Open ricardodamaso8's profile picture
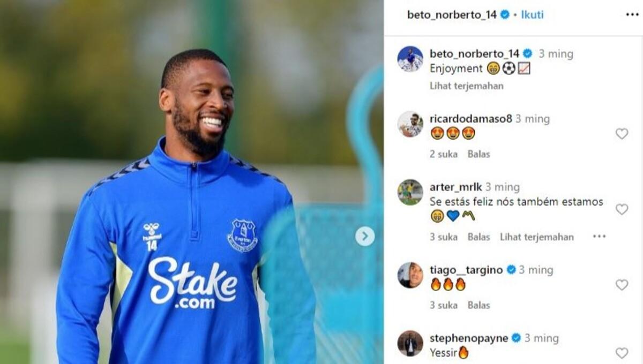 pos(410,124)
